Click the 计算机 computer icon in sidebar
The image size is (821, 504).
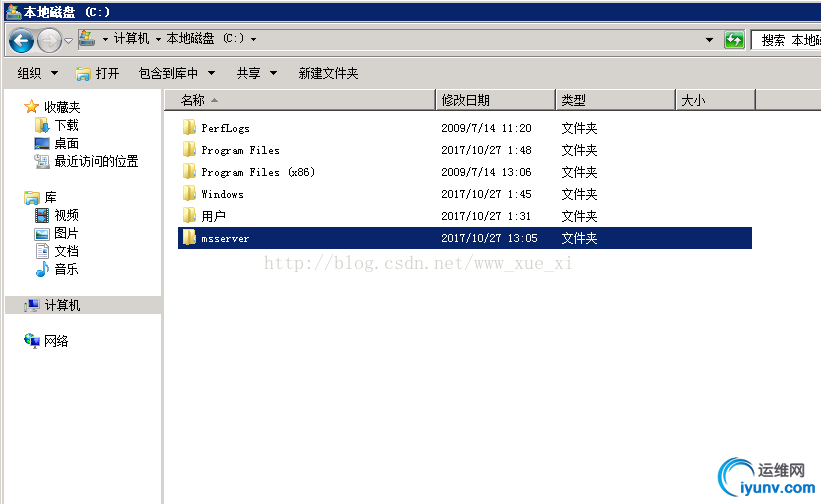[x=31, y=305]
